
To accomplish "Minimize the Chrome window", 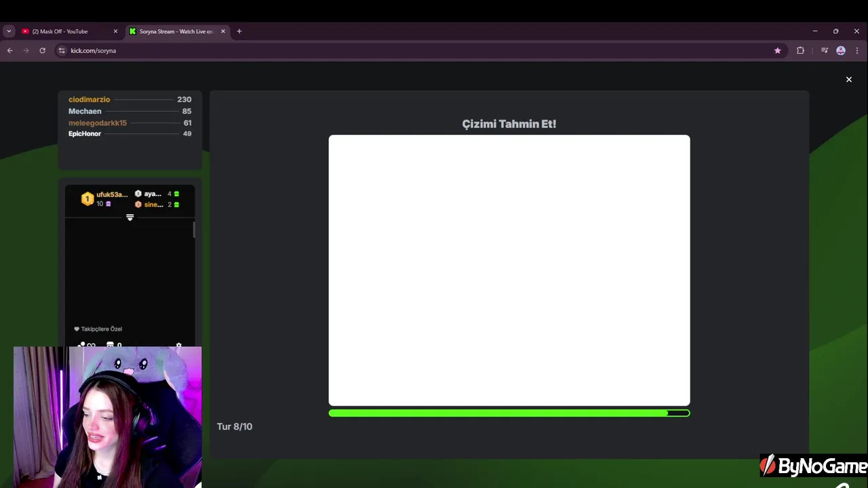I will [814, 31].
